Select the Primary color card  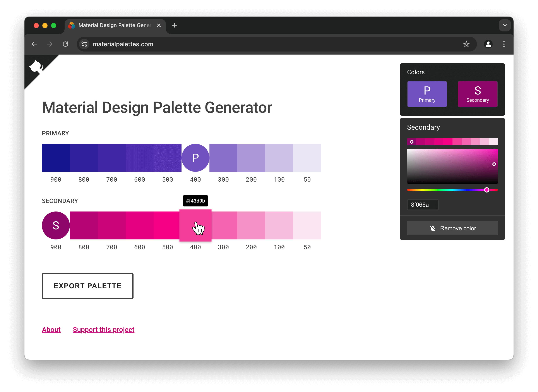pyautogui.click(x=427, y=94)
